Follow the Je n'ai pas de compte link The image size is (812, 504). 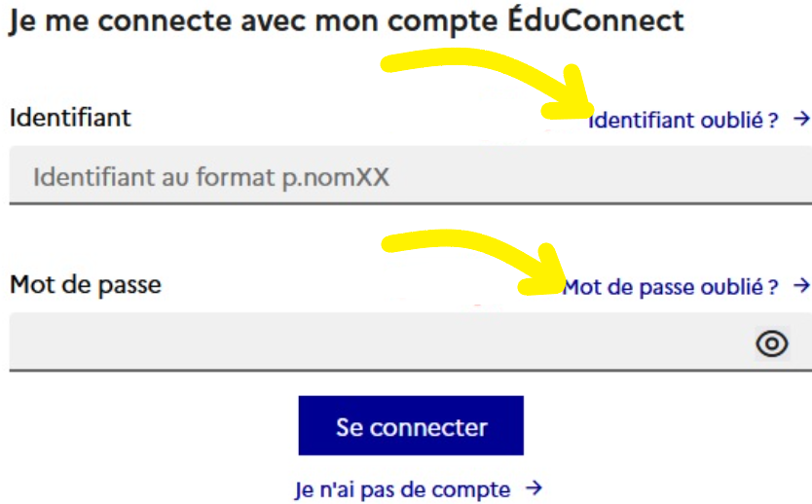pos(402,489)
